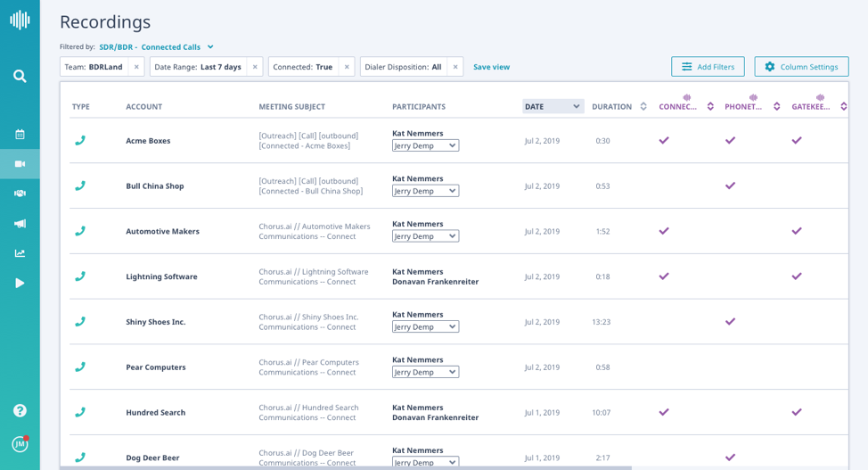Screen dimensions: 868x470
Task: Open the Lightning Software account
Action: [161, 276]
